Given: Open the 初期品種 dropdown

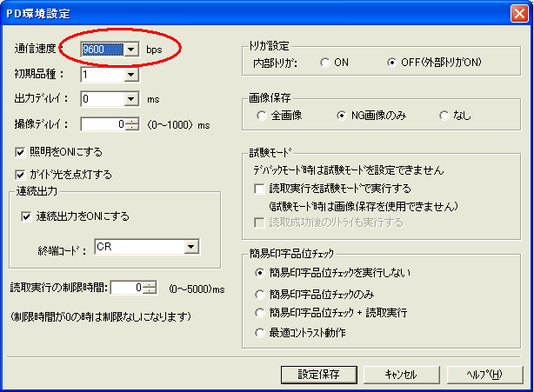Looking at the screenshot, I should point(131,75).
